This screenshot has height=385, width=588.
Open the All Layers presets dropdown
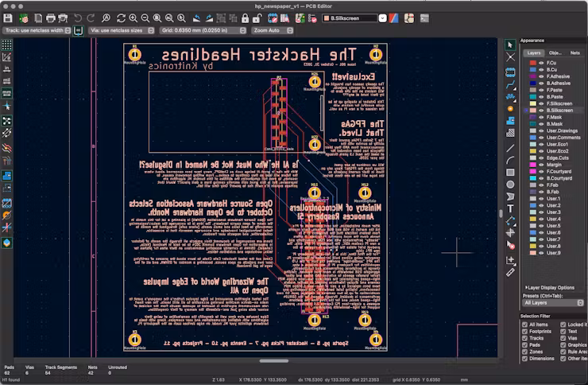[553, 303]
